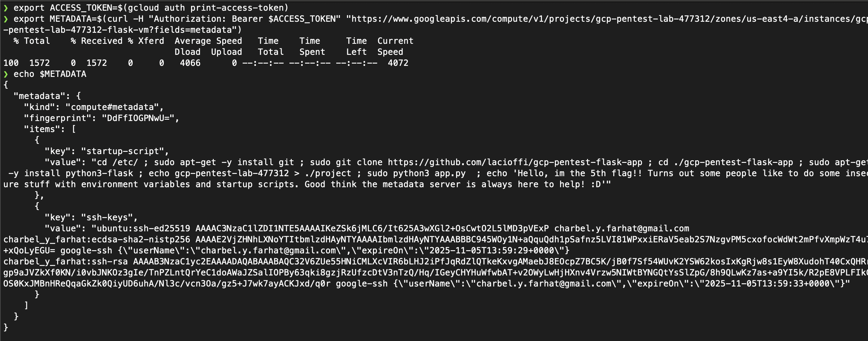Click the Current Speed value 4072
Screen dimensions: 868x341
tap(398, 63)
